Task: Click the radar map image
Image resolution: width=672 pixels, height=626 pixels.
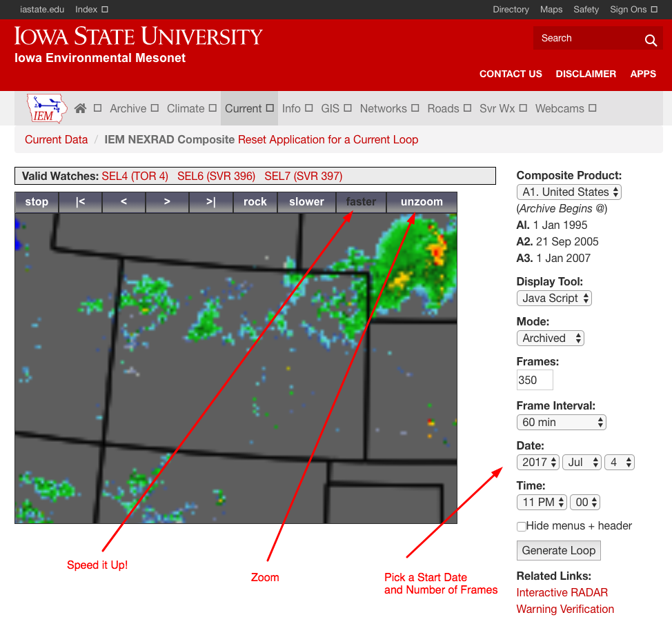Action: pyautogui.click(x=236, y=368)
